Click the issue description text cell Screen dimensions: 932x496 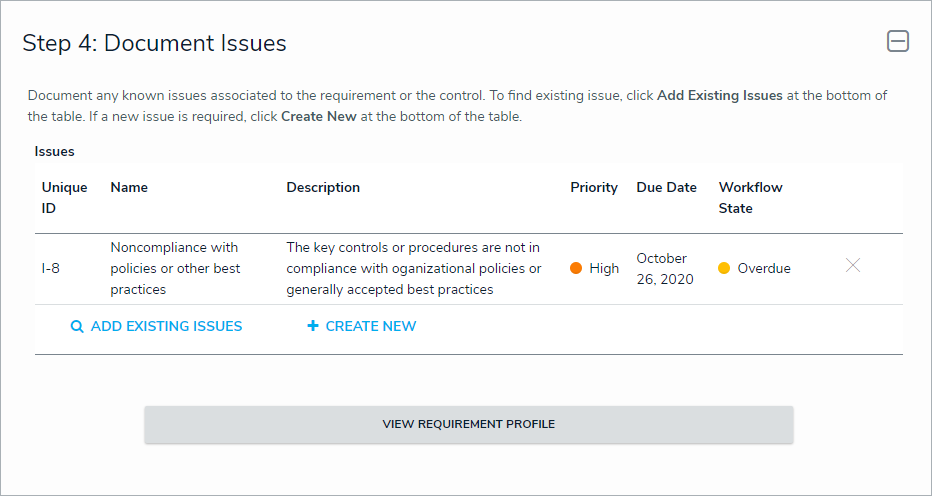point(414,268)
